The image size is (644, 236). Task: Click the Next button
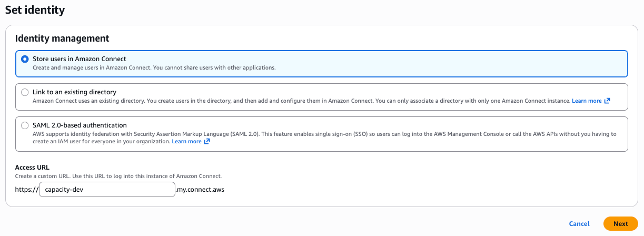(x=621, y=224)
